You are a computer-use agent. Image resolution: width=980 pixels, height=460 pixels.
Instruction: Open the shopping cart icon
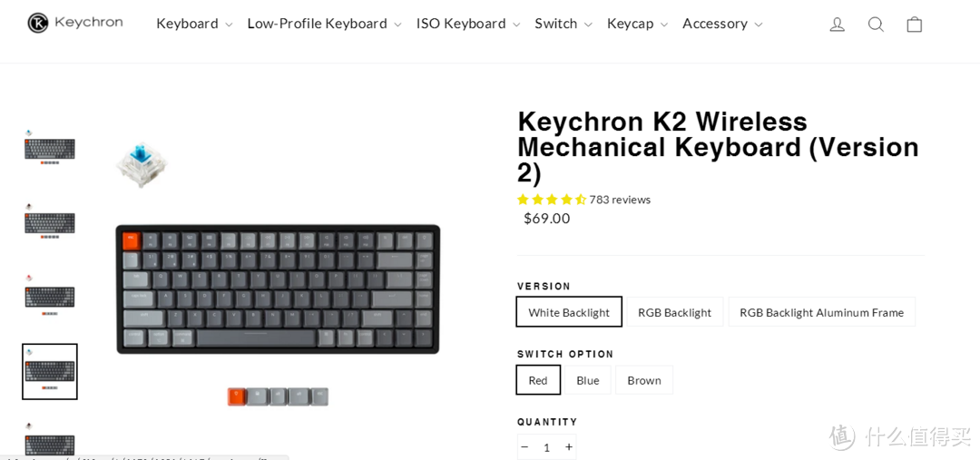click(x=915, y=24)
